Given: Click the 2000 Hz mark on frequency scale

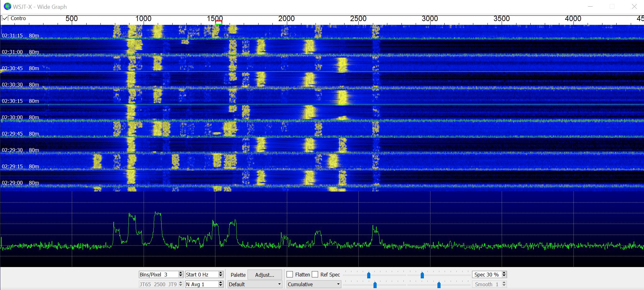Looking at the screenshot, I should (x=287, y=19).
